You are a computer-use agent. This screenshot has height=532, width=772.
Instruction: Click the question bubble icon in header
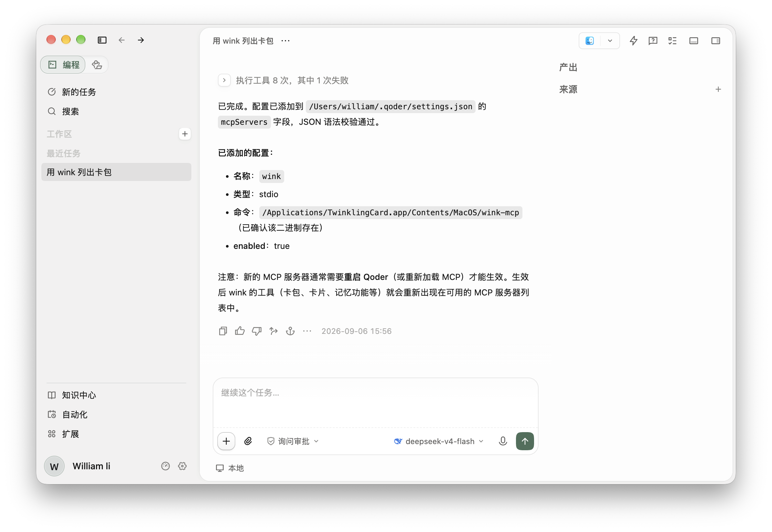click(x=653, y=41)
